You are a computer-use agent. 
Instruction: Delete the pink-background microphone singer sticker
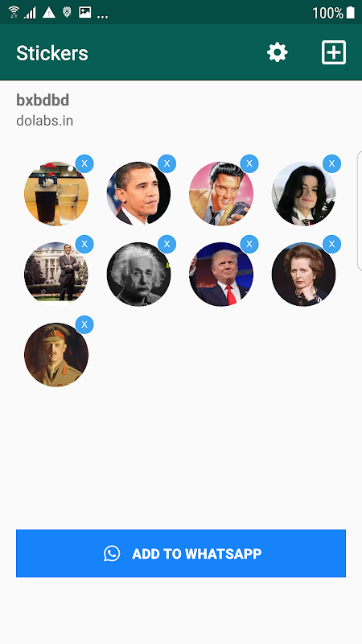[249, 163]
